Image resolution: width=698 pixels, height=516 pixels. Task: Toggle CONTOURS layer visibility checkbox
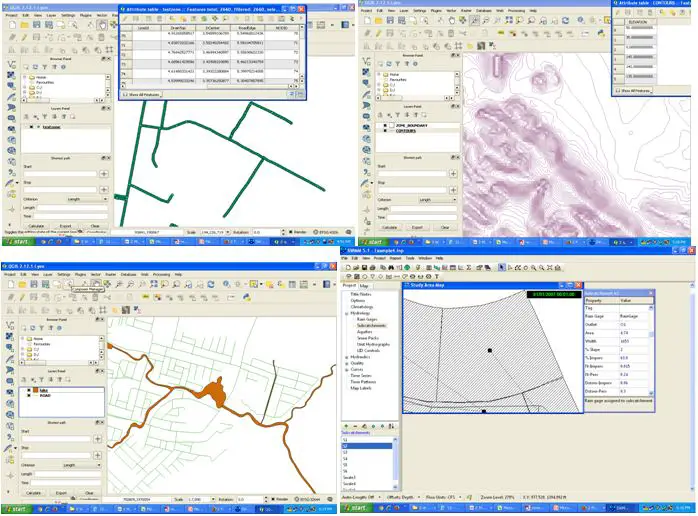click(385, 131)
